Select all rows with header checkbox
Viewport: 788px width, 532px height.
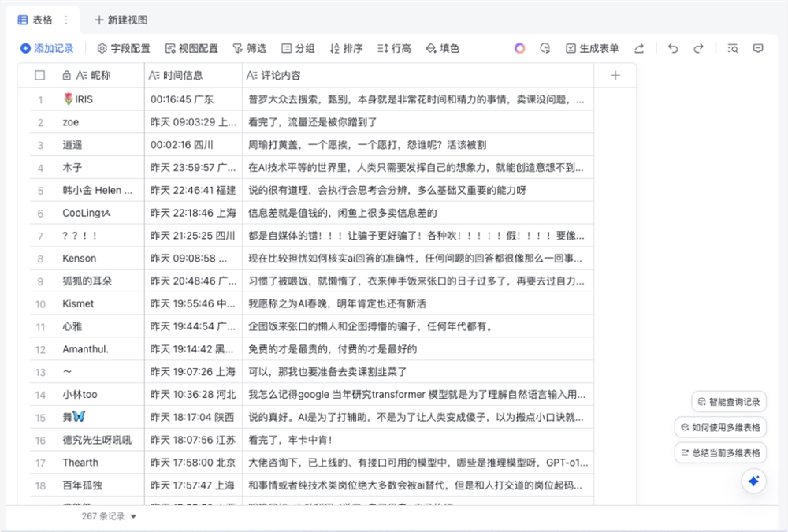pyautogui.click(x=40, y=75)
